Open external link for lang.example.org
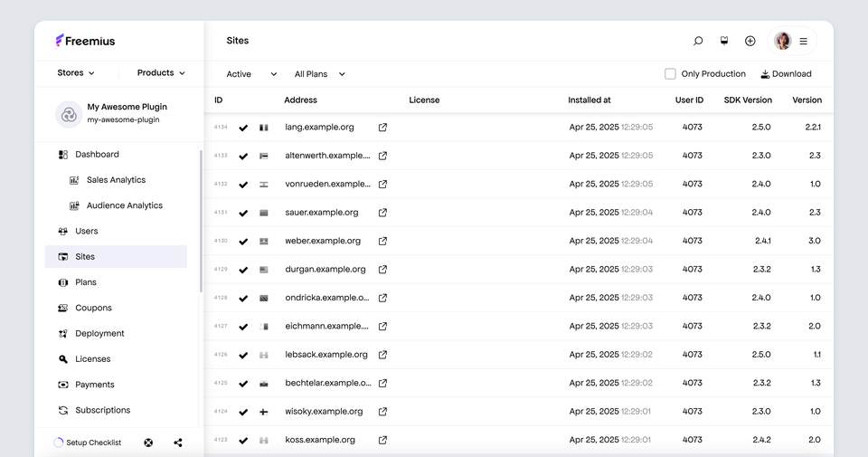Viewport: 868px width, 457px height. tap(382, 128)
